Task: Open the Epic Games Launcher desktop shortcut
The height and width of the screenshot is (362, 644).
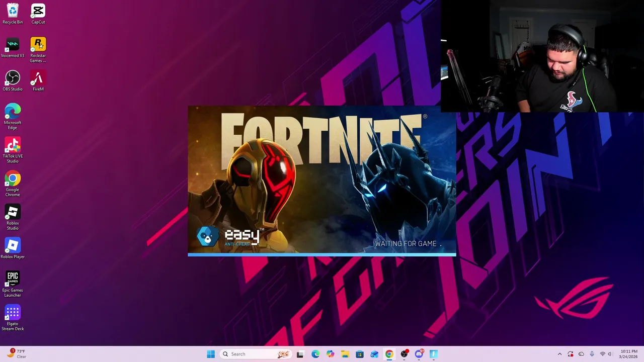Action: [13, 285]
